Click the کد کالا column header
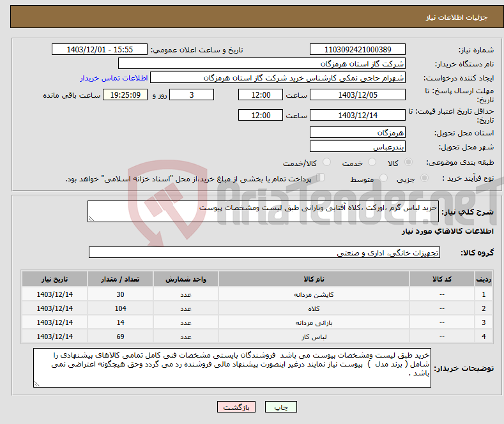The height and width of the screenshot is (424, 504). point(442,279)
